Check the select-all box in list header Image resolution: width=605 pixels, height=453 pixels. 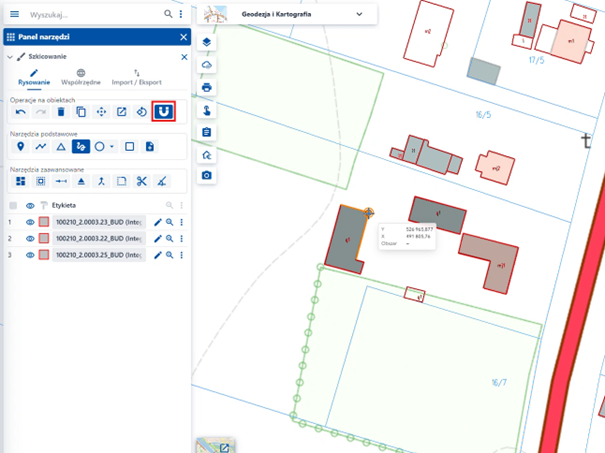[x=13, y=205]
